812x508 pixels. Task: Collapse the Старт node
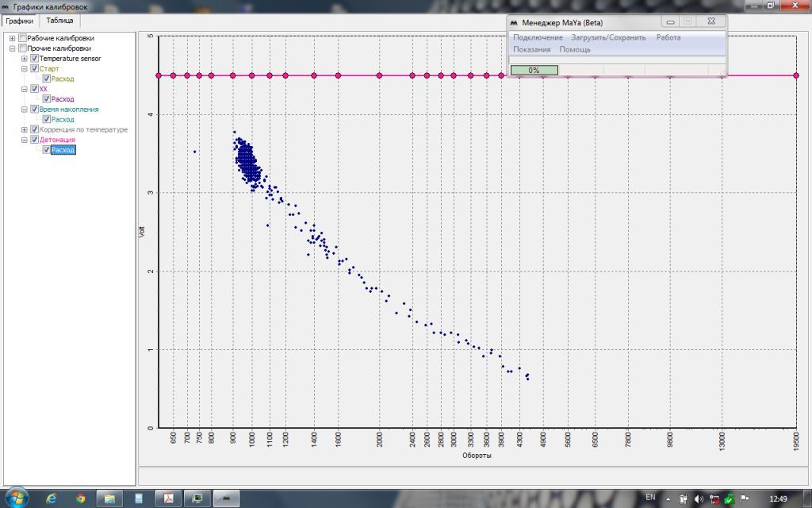click(x=25, y=68)
